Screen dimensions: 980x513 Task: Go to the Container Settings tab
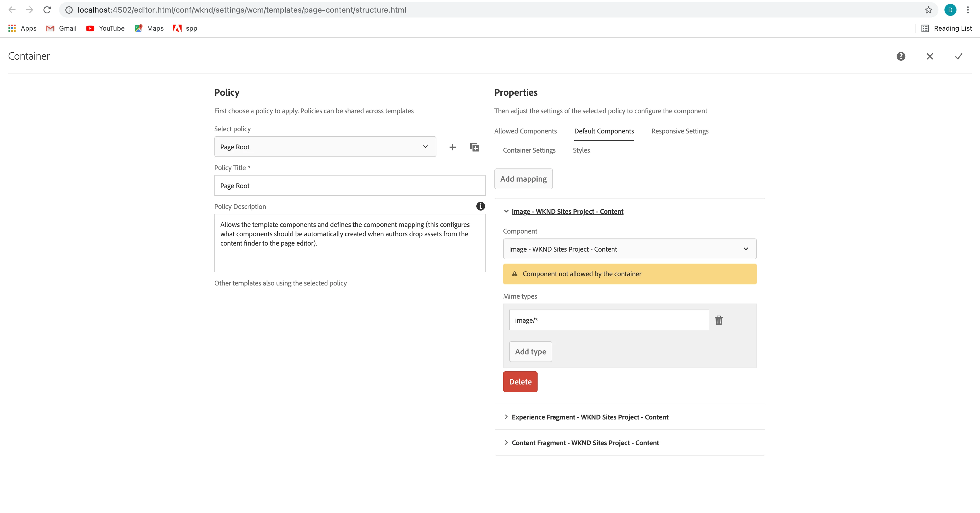pyautogui.click(x=529, y=150)
